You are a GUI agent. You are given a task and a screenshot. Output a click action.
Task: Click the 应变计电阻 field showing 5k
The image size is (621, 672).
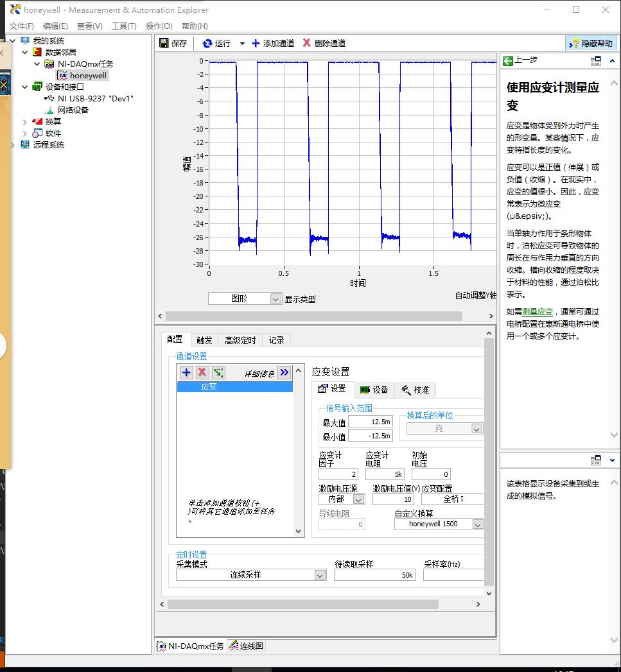point(385,474)
